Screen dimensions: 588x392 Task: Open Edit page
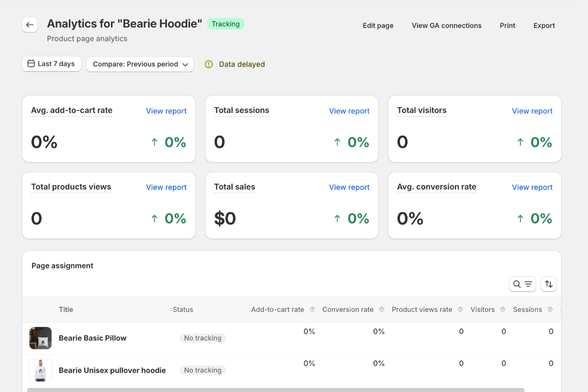point(378,26)
